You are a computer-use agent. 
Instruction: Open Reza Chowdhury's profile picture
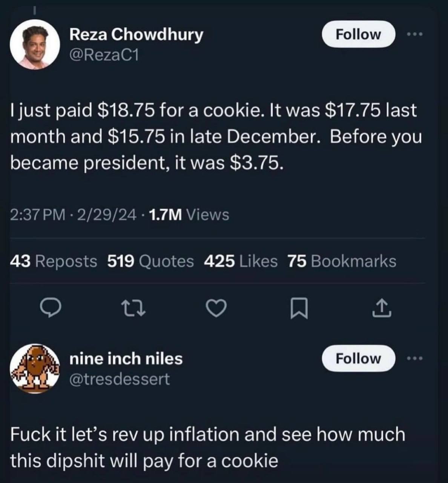35,44
